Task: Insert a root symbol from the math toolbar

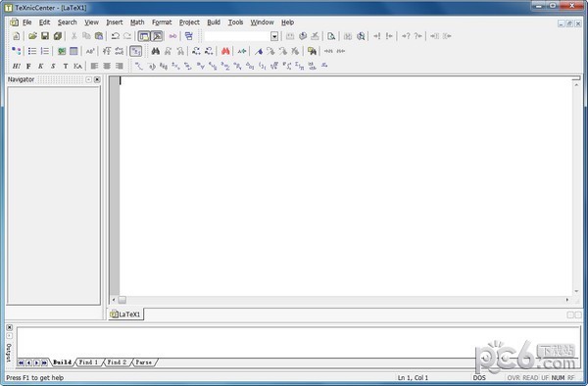Action: 274,66
